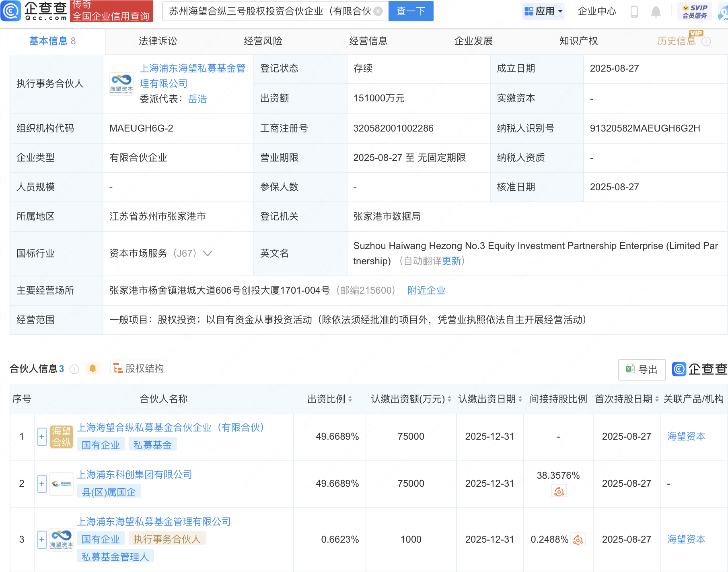
Task: Click the orange bell alert for partners
Action: coord(93,368)
